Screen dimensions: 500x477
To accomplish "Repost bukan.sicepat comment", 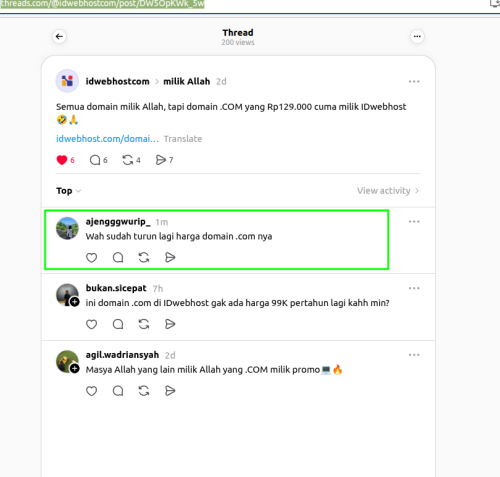I will tap(144, 324).
